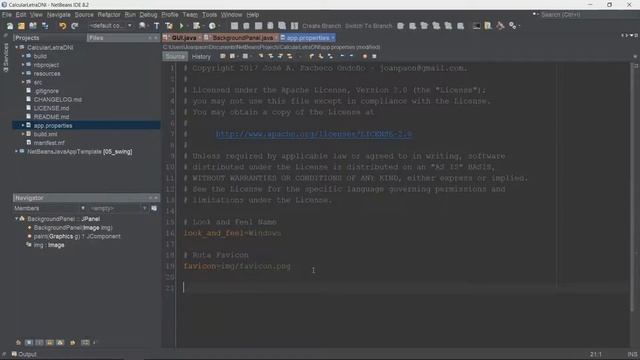Open the Edit menu
The width and height of the screenshot is (640, 360).
pyautogui.click(x=21, y=15)
